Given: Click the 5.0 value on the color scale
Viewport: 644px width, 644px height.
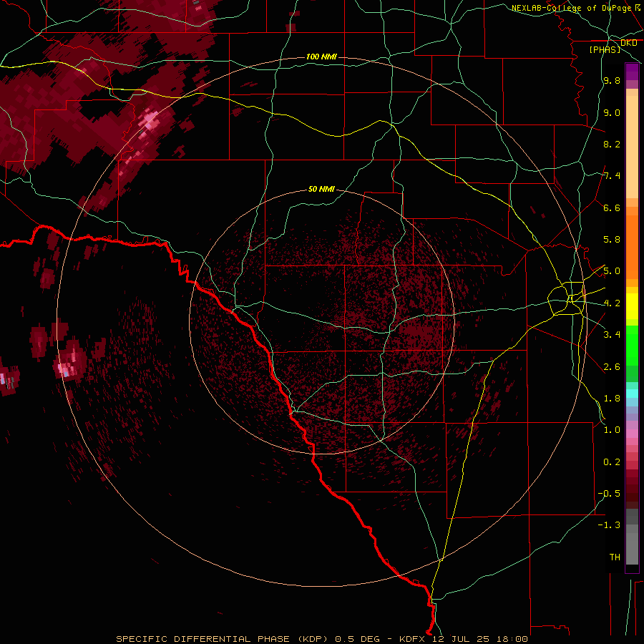Looking at the screenshot, I should pos(612,271).
